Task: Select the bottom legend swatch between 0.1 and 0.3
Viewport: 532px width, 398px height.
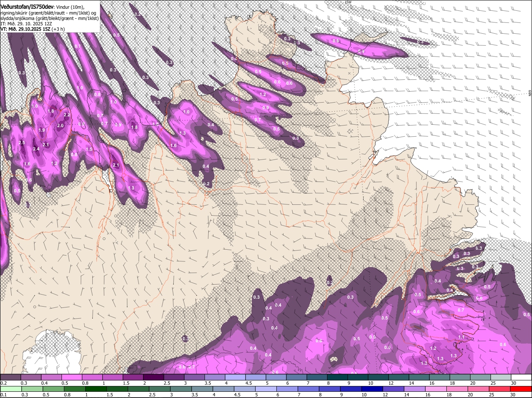Action: pos(10,389)
